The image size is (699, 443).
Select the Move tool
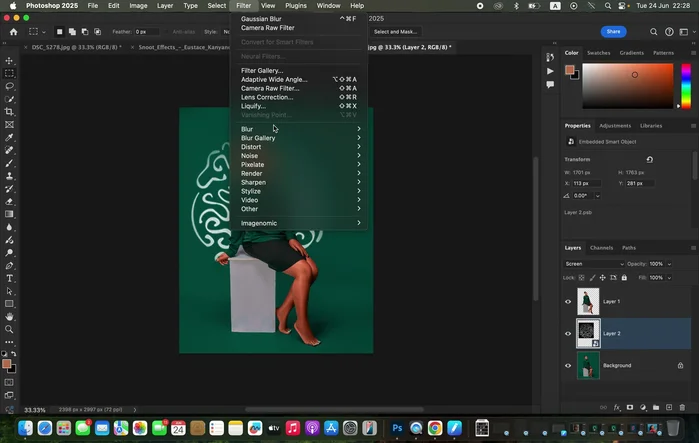10,60
